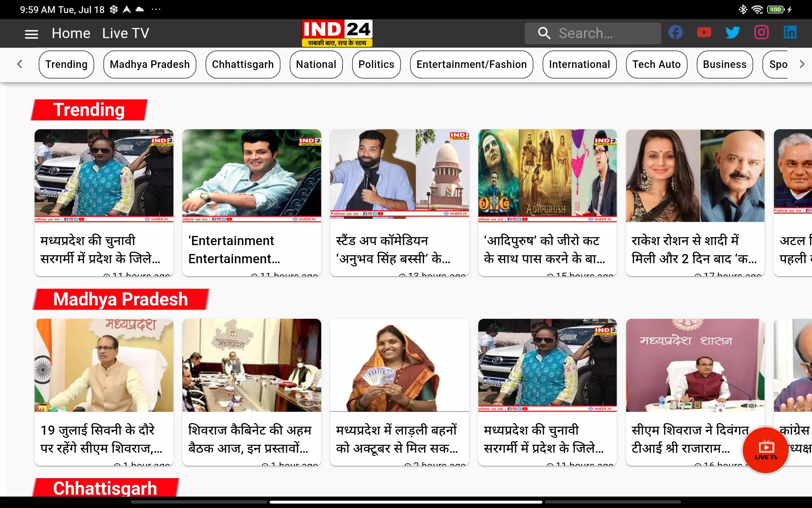Open the IND24 Facebook page
The height and width of the screenshot is (508, 812).
point(675,33)
